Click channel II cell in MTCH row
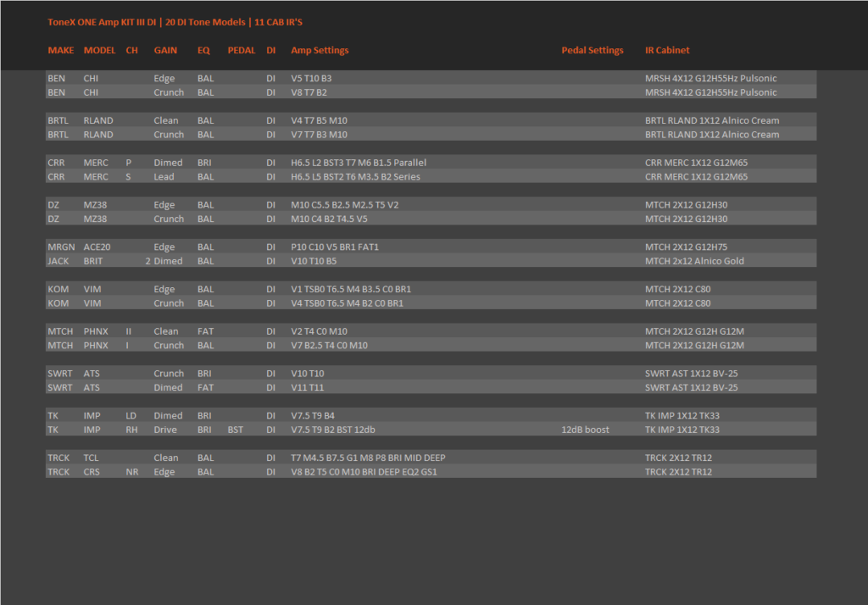The image size is (868, 605). (129, 331)
